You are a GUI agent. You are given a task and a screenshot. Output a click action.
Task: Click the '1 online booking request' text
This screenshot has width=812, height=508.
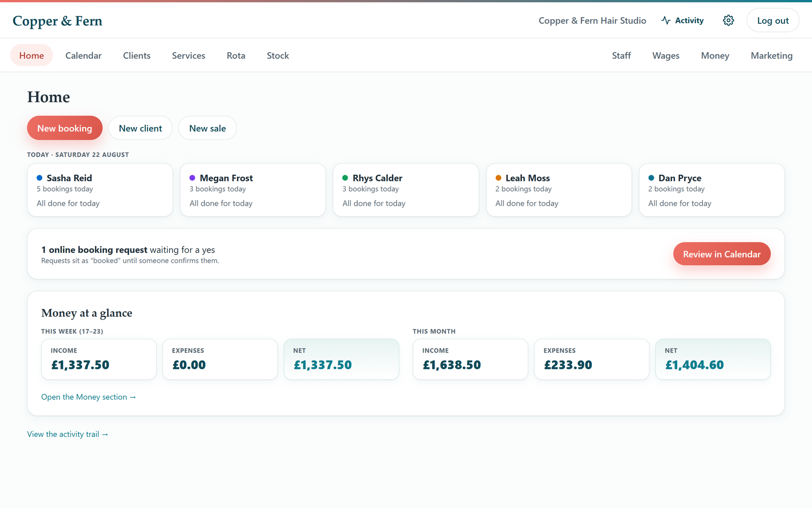coord(94,249)
